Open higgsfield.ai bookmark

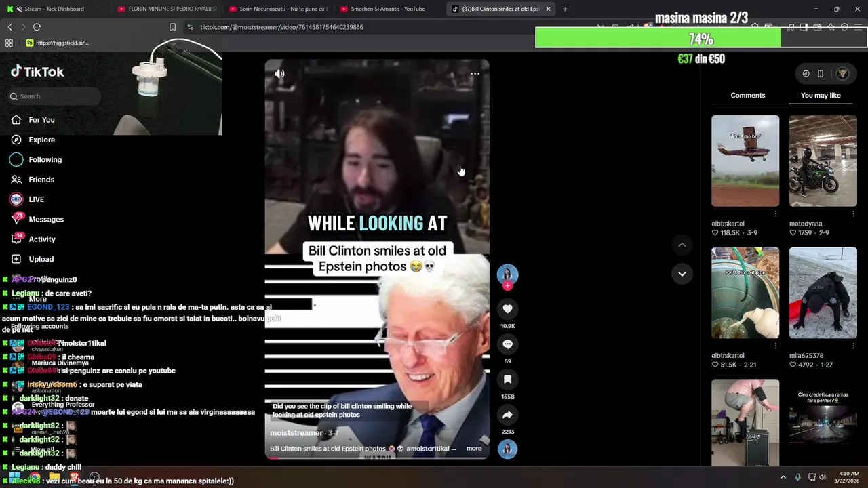57,43
